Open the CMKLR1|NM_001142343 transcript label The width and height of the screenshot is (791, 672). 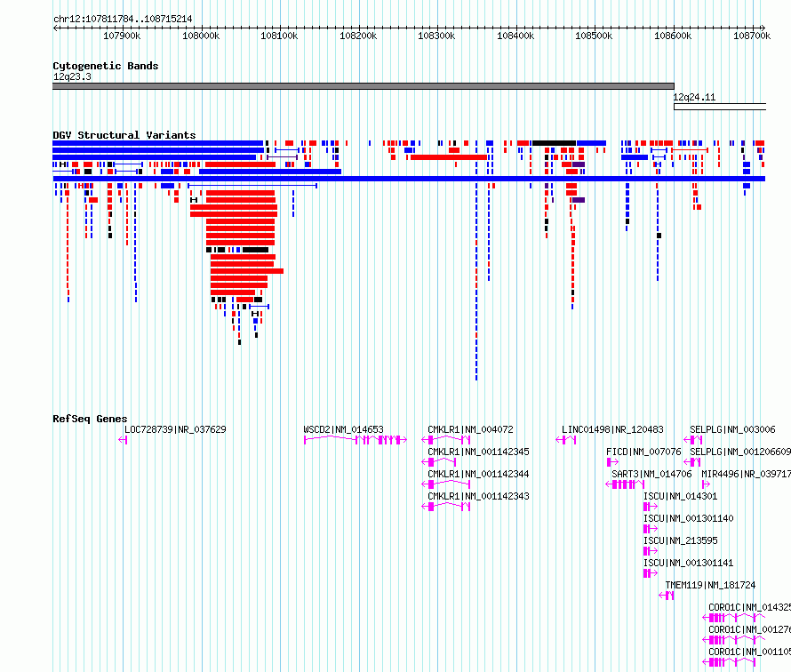tap(479, 496)
